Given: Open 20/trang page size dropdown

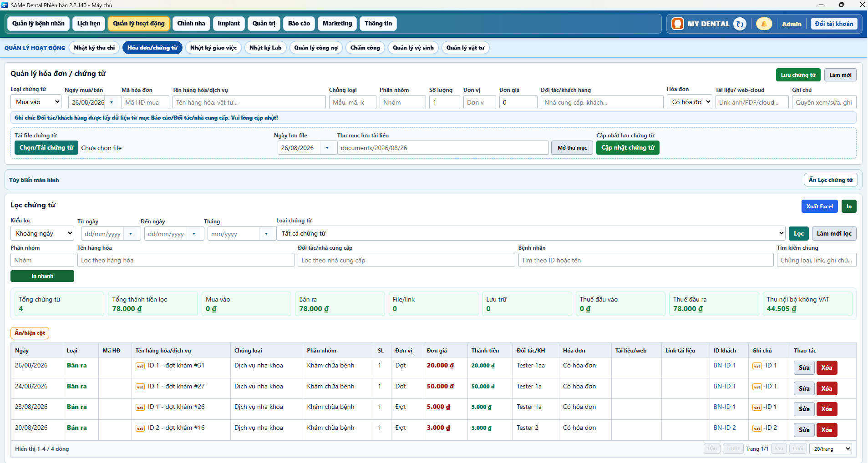Looking at the screenshot, I should click(x=831, y=449).
